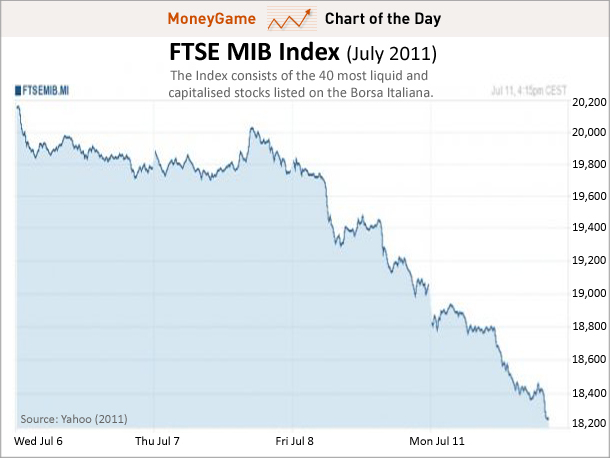The width and height of the screenshot is (610, 458).
Task: Select the FTSE MIB Index title
Action: click(245, 52)
